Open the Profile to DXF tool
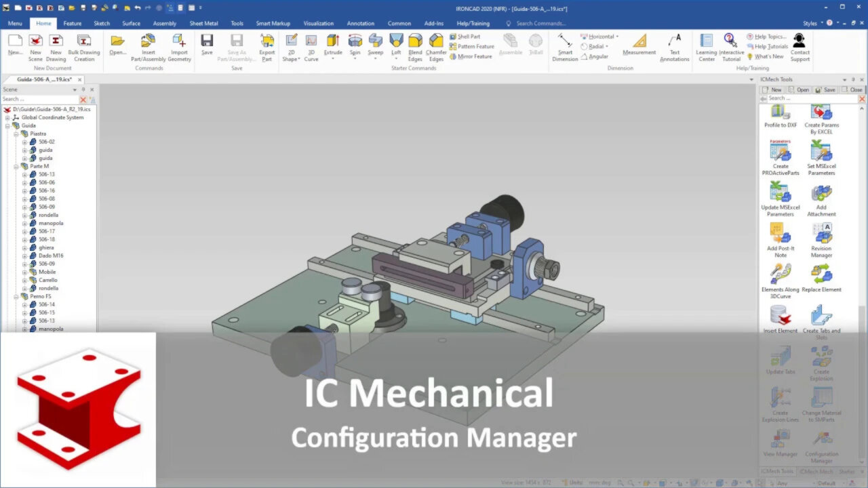Viewport: 868px width, 488px height. (x=779, y=115)
